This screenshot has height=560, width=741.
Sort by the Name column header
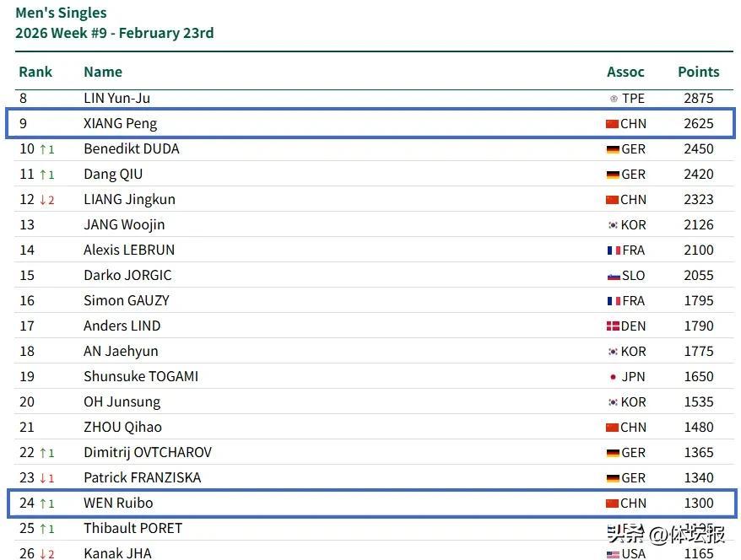tap(103, 72)
